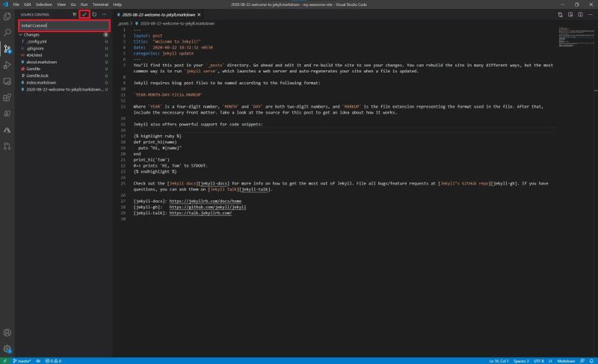Open editor more actions ellipsis
The image size is (598, 364).
[x=590, y=14]
